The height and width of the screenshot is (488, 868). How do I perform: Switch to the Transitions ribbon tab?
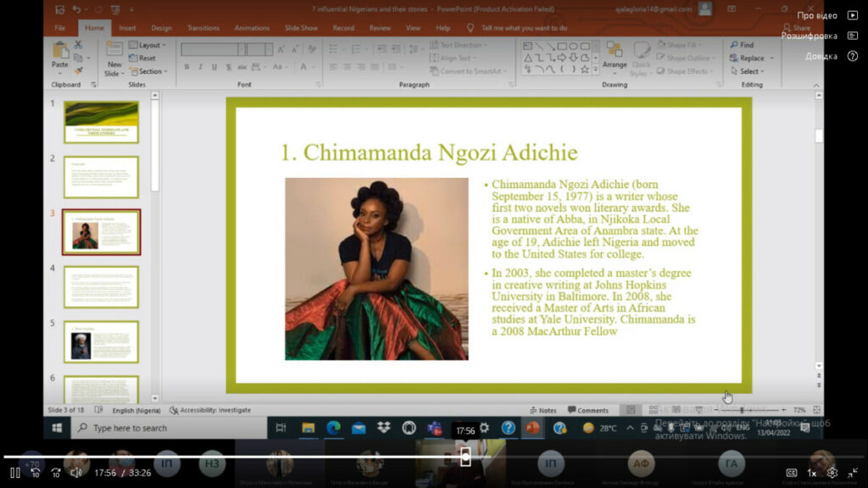(203, 28)
